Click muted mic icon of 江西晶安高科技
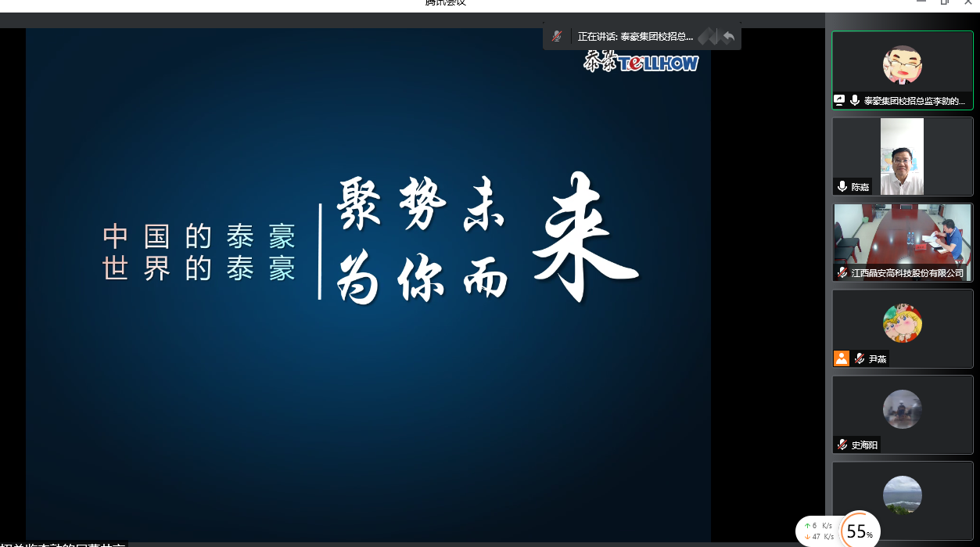Image resolution: width=980 pixels, height=547 pixels. (842, 272)
